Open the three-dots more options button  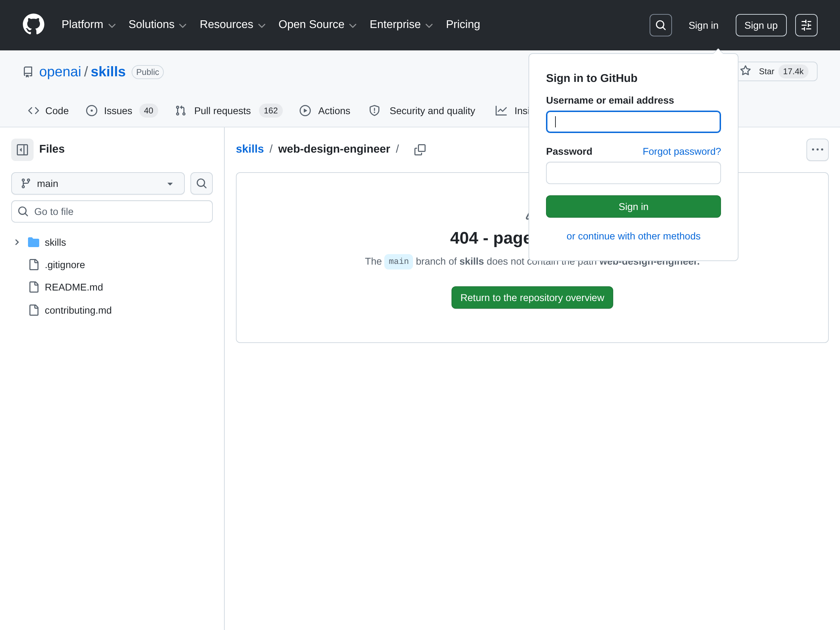[x=817, y=149]
